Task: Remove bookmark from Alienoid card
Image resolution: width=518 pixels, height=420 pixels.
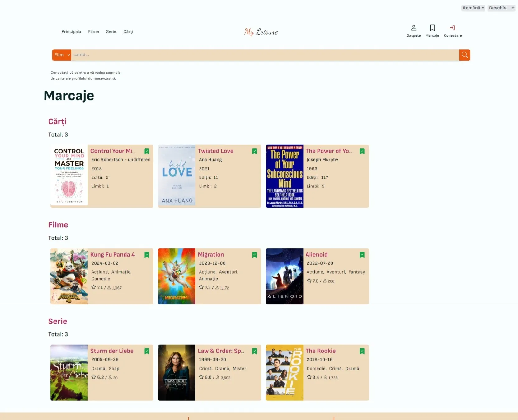Action: 362,255
